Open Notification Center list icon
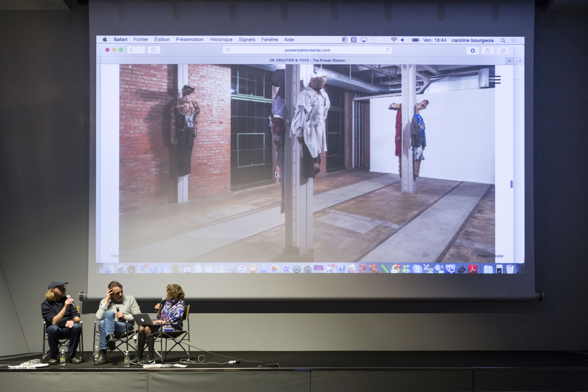 [514, 41]
